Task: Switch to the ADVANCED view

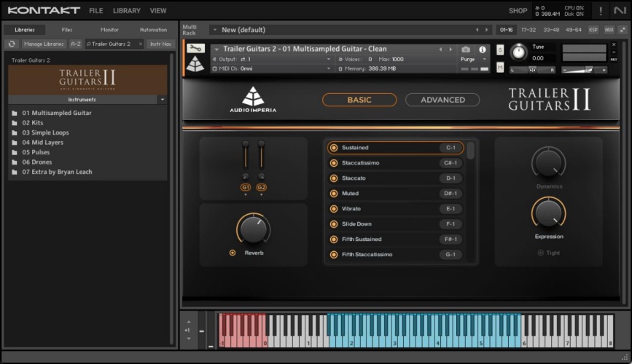Action: pyautogui.click(x=442, y=100)
